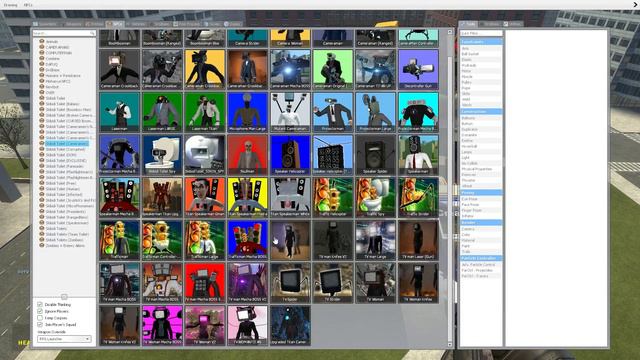
Task: Open the Drawing menu in top bar
Action: [11, 5]
